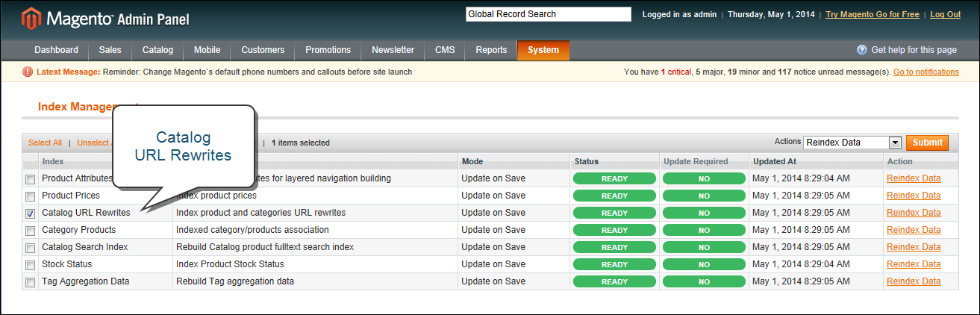Click the Magento Admin Panel logo
The width and height of the screenshot is (980, 315).
(105, 18)
